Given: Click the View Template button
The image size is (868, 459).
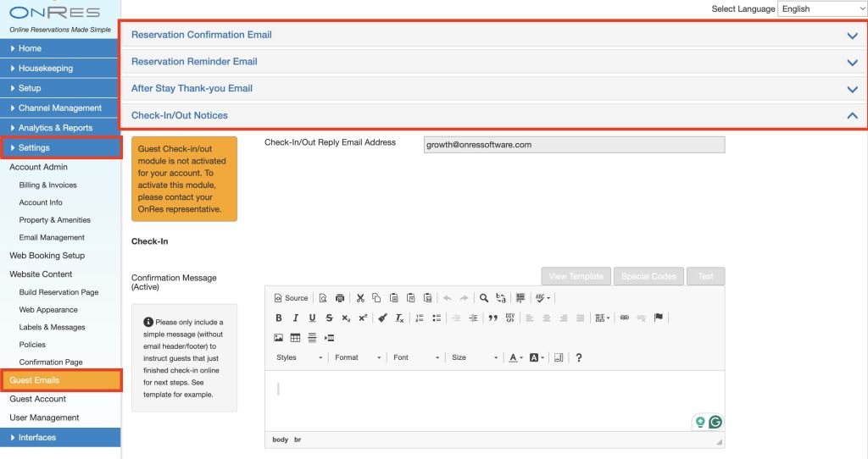Looking at the screenshot, I should tap(576, 277).
